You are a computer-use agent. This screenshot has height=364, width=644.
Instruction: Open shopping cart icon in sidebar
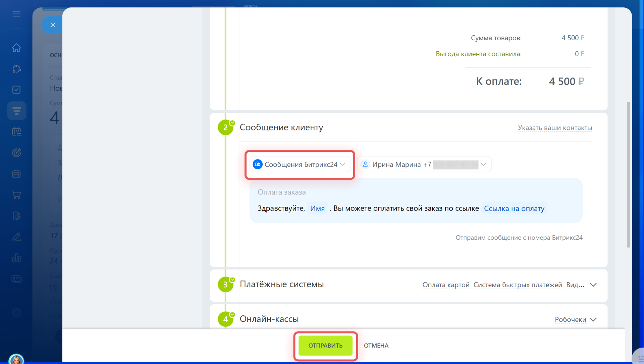point(16,195)
